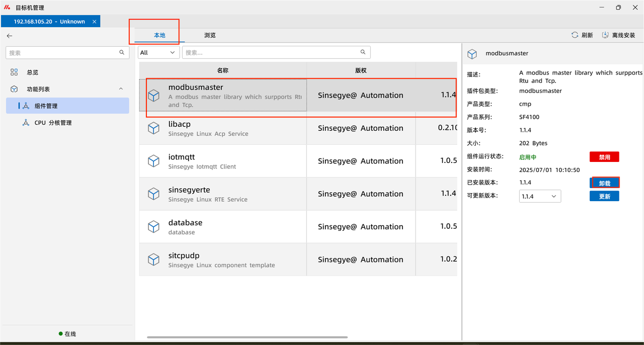Click the sinsegyerte package cube icon
This screenshot has height=345, width=644.
pyautogui.click(x=153, y=194)
